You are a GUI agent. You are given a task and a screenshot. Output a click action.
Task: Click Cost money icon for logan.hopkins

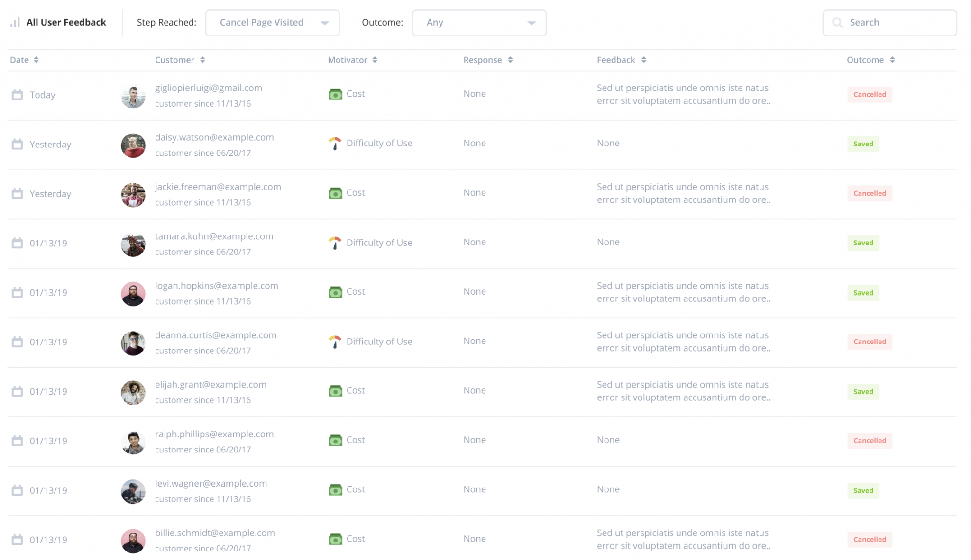[335, 292]
